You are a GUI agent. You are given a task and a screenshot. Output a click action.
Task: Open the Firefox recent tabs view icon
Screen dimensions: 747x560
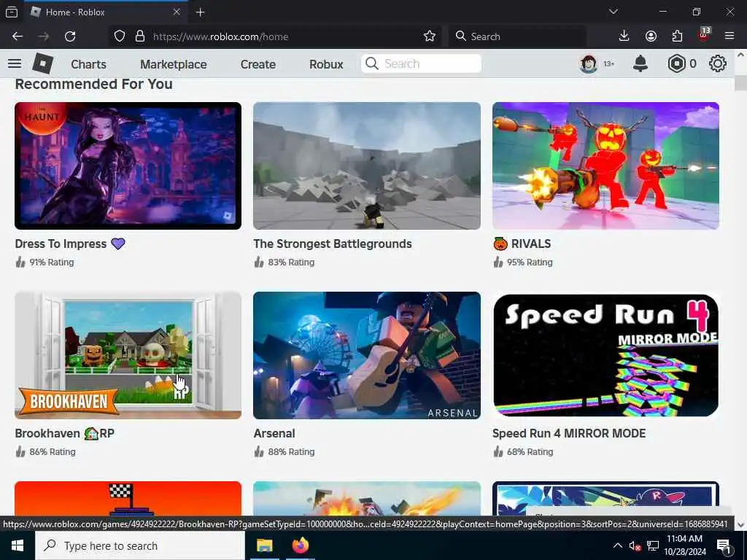tap(12, 12)
